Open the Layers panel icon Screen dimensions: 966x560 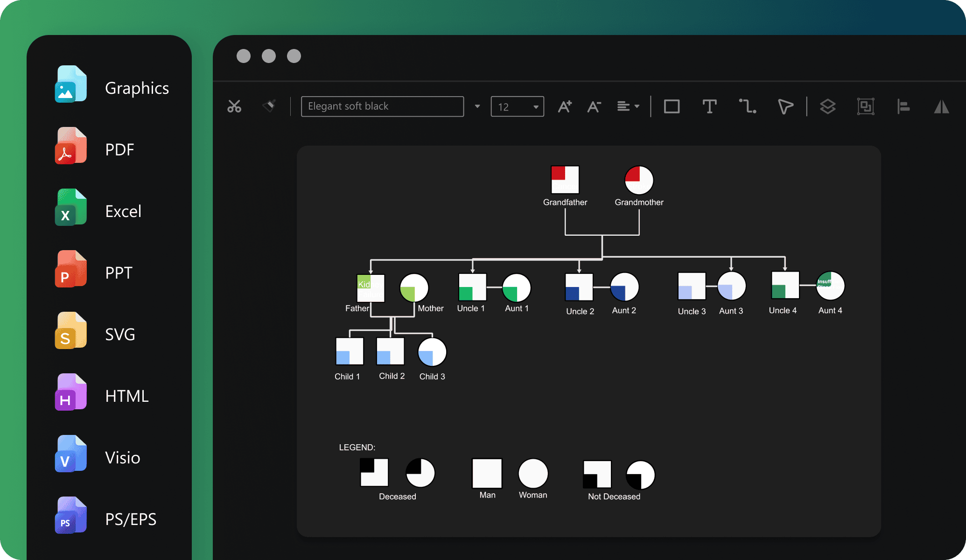[x=828, y=106]
